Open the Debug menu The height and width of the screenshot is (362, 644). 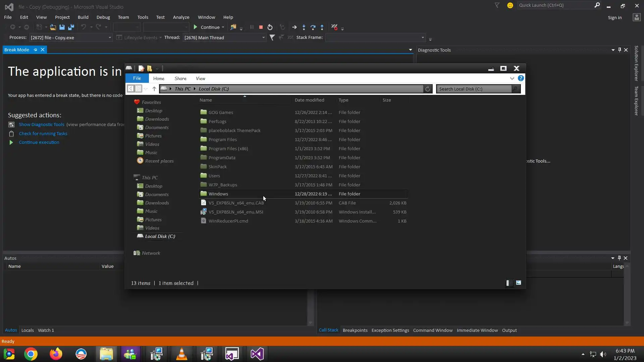point(103,17)
